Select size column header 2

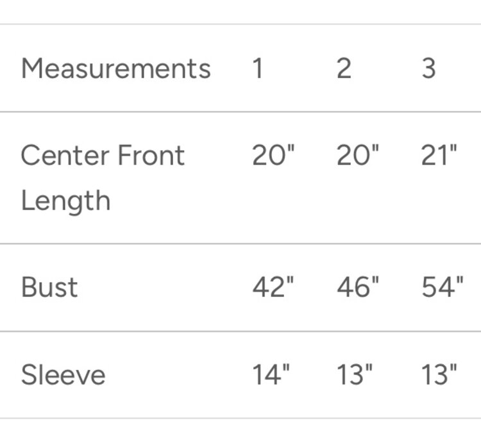click(344, 68)
